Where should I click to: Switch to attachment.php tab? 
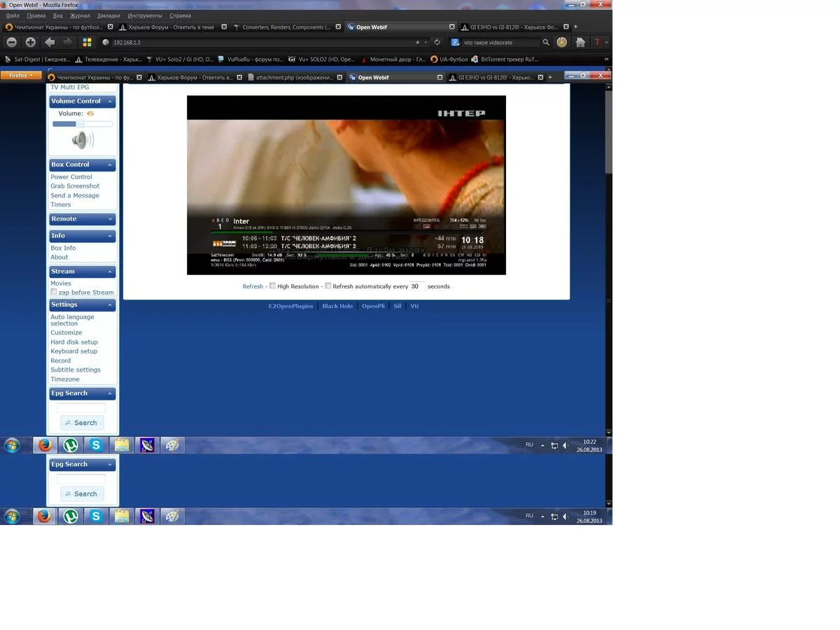click(295, 78)
